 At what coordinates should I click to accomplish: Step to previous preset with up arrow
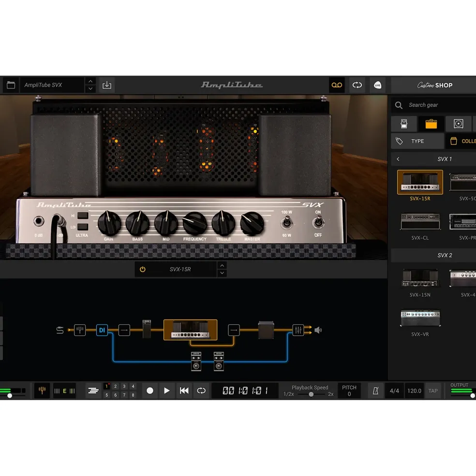[x=90, y=82]
